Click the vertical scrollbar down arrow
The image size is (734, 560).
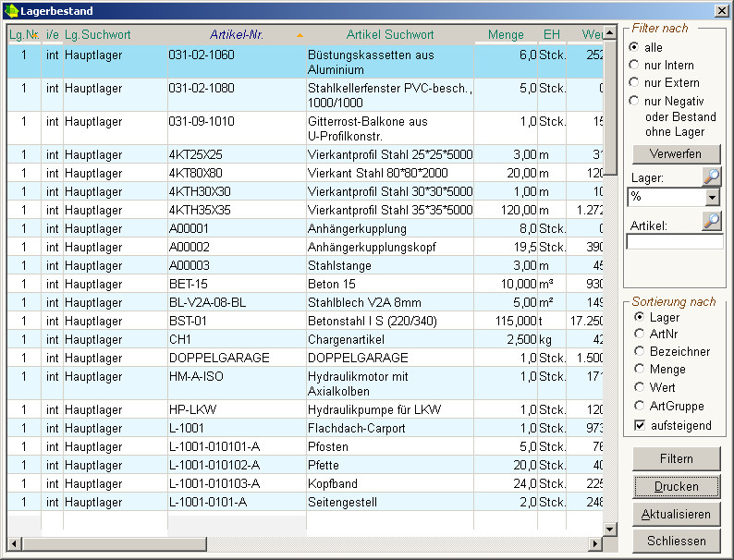click(609, 530)
